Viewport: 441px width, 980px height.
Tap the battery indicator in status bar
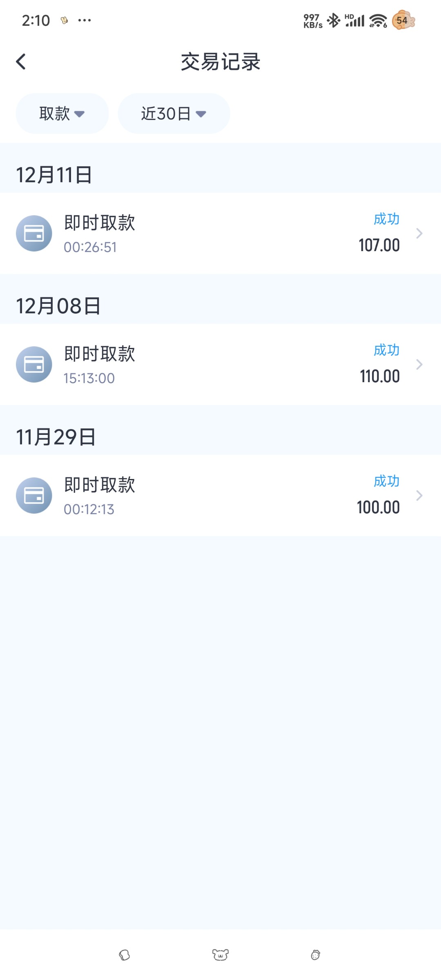point(403,20)
